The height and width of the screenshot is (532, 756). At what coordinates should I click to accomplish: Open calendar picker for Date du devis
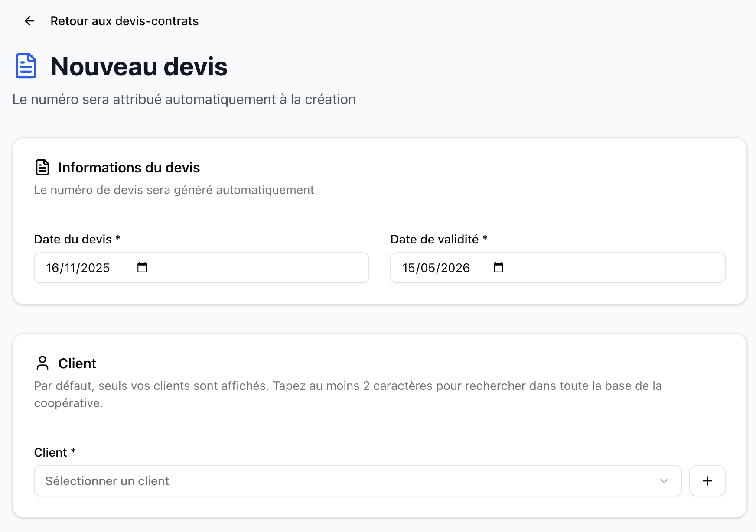[142, 268]
